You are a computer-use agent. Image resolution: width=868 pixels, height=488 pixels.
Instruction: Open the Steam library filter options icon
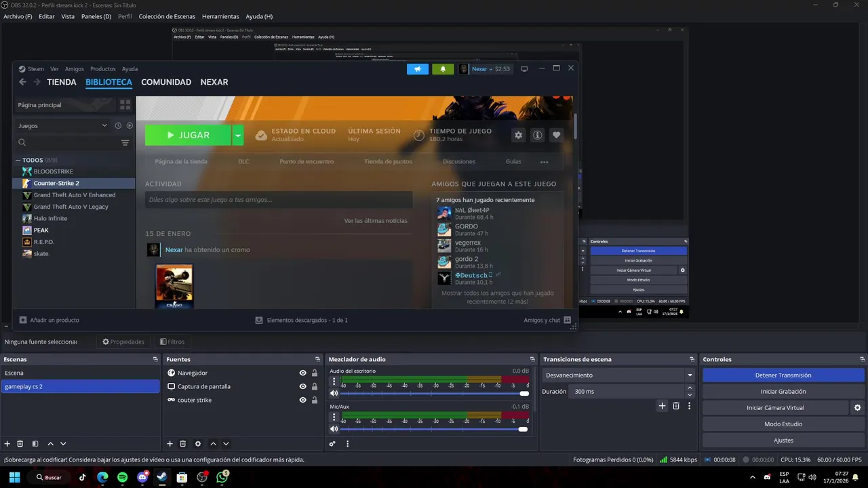125,142
